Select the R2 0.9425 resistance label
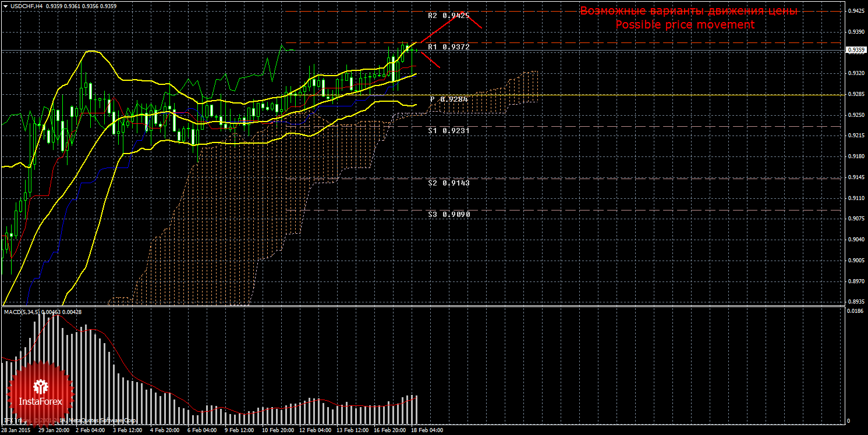Image resolution: width=868 pixels, height=435 pixels. pos(449,16)
